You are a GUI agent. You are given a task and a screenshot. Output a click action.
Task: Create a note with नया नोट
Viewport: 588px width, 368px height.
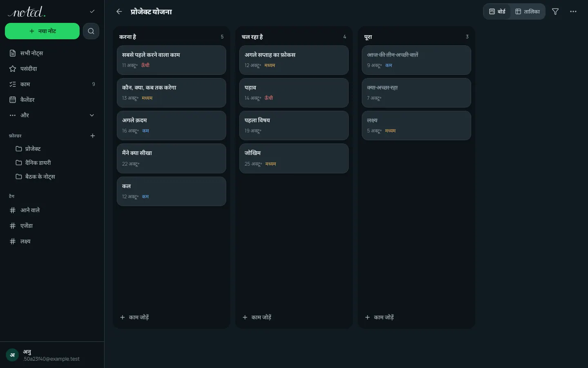pyautogui.click(x=42, y=31)
